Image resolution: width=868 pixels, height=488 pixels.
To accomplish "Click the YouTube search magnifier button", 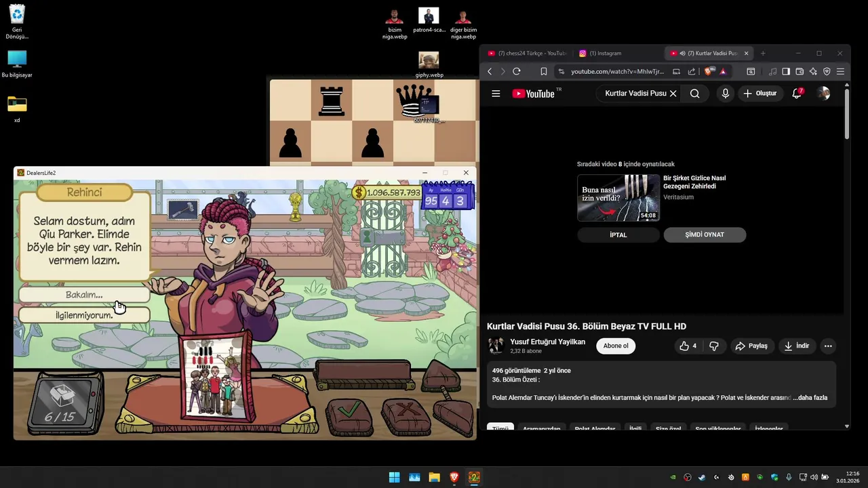I will (694, 94).
